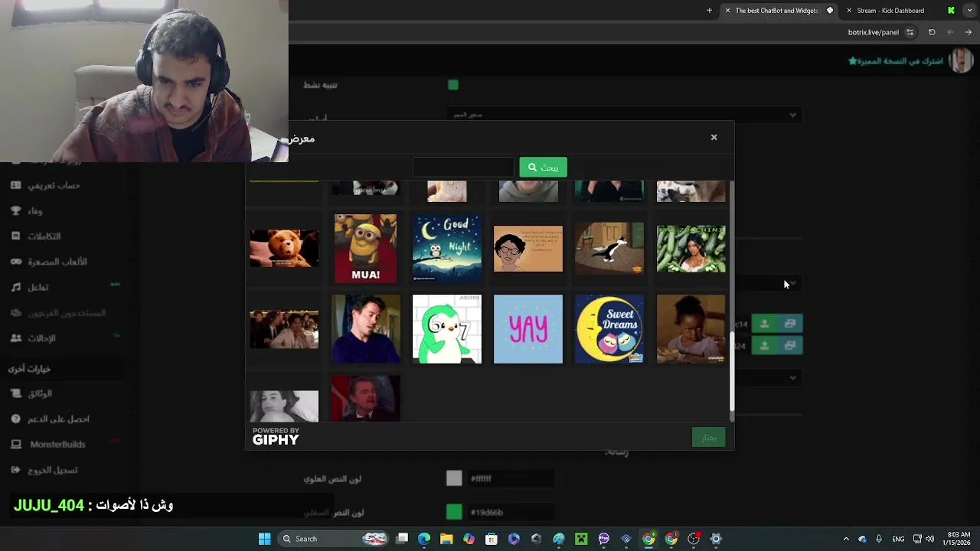Image resolution: width=980 pixels, height=551 pixels.
Task: Open the profile account sidebar icon
Action: 15,185
